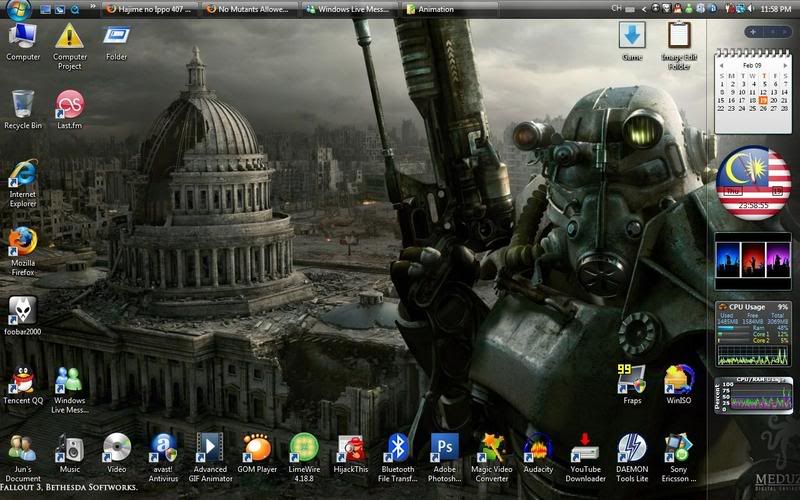Expand hidden system tray icons arrow
Screen dimensions: 800x500
pyautogui.click(x=643, y=9)
